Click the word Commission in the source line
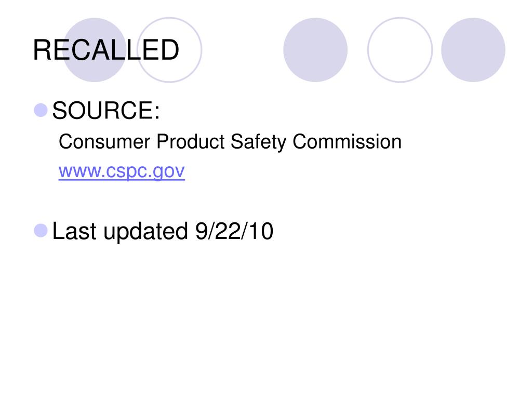This screenshot has height=399, width=532. click(x=347, y=142)
